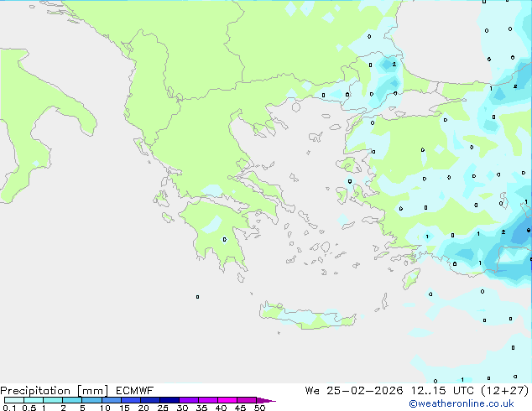This screenshot has height=411, width=532.
Task: Select the 0.1–0.5 mm lightest legend swatch
Action: pyautogui.click(x=14, y=400)
